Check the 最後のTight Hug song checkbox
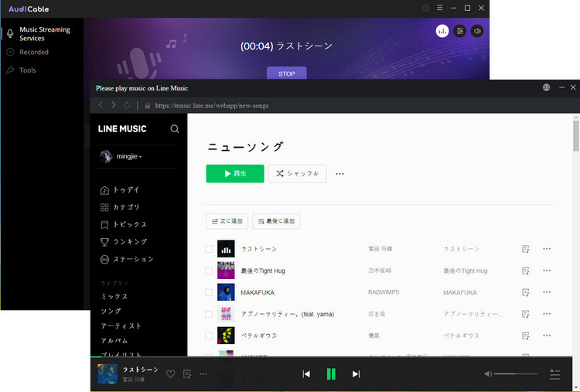The width and height of the screenshot is (580, 392). (x=209, y=271)
